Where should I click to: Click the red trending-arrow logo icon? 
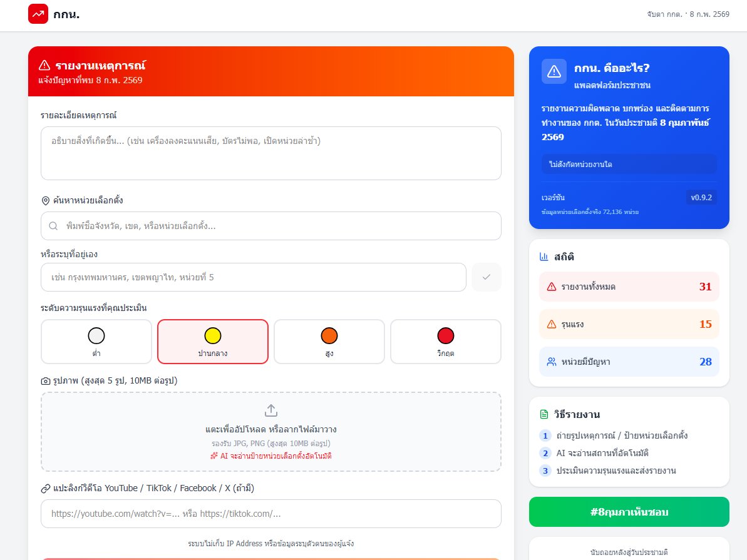(38, 14)
